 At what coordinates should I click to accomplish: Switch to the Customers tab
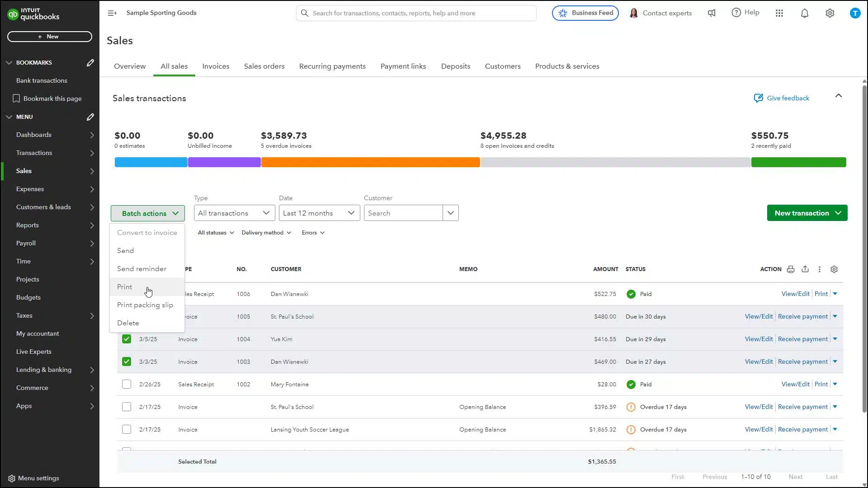point(503,66)
